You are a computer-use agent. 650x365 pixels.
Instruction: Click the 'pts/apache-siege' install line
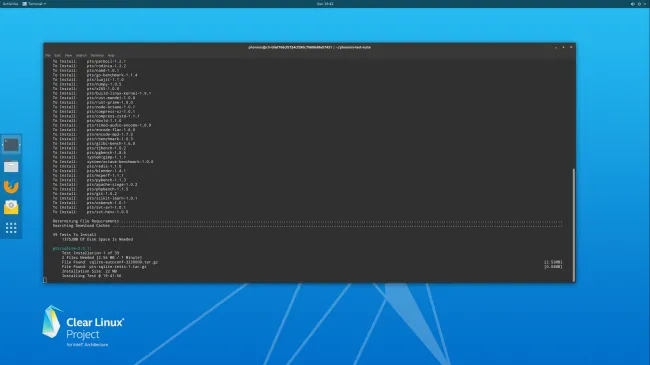click(95, 185)
